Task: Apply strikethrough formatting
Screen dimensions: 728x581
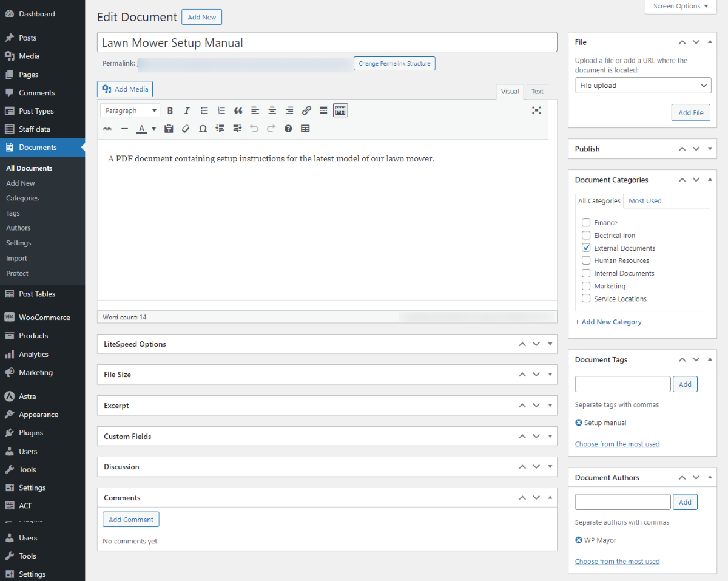Action: point(107,129)
